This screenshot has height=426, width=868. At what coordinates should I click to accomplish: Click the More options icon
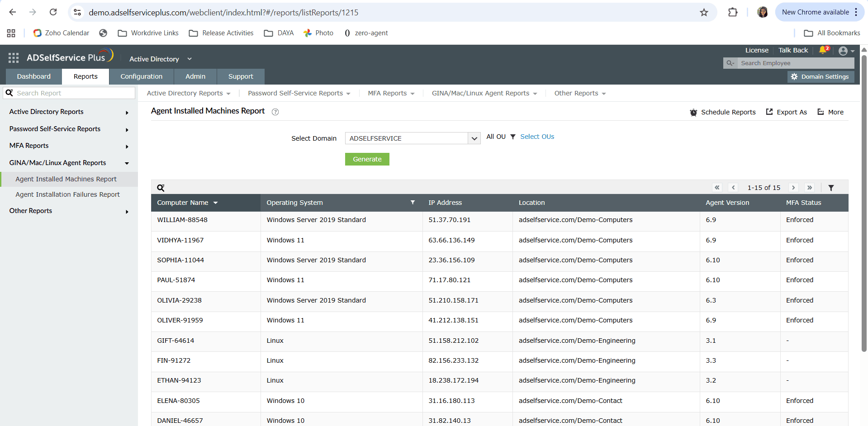point(821,112)
